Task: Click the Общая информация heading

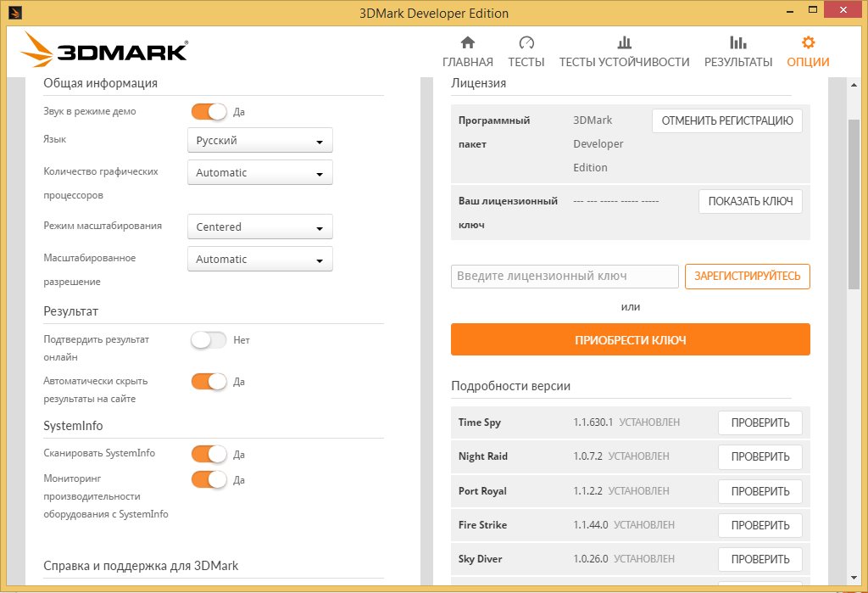Action: click(100, 83)
